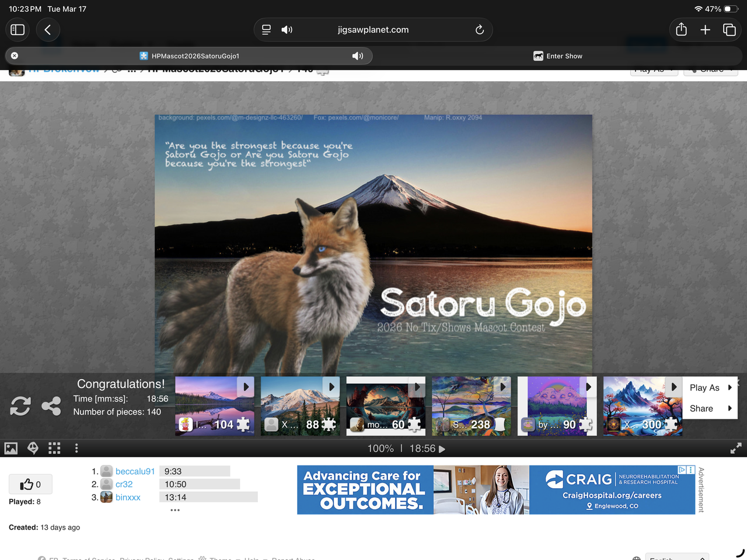747x560 pixels.
Task: Check the battery indicator in status bar
Action: click(x=731, y=9)
